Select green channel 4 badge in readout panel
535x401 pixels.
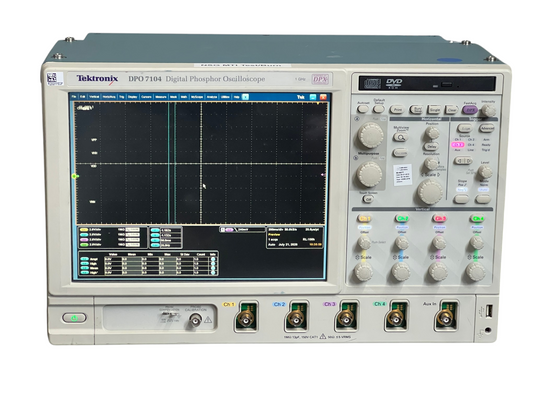coord(84,245)
